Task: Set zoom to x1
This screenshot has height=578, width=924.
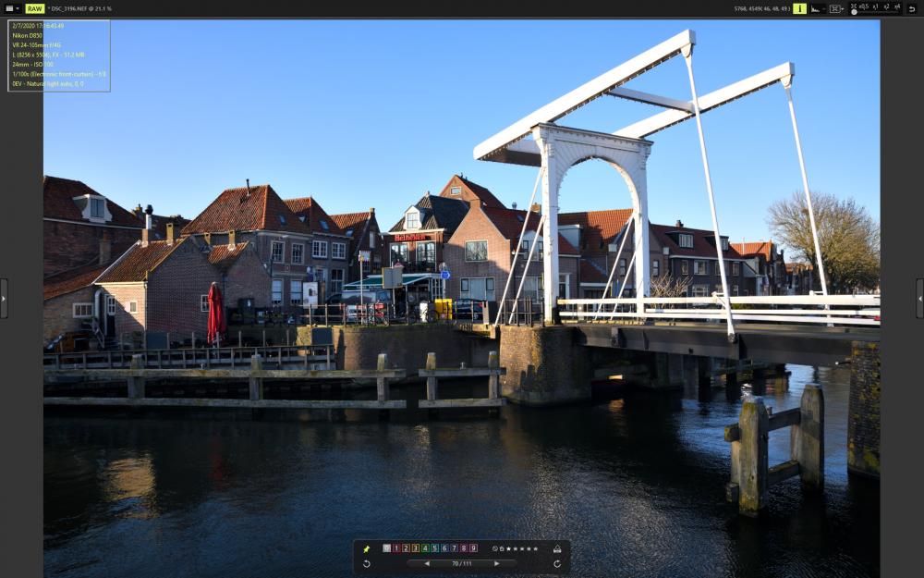Action: (x=876, y=6)
